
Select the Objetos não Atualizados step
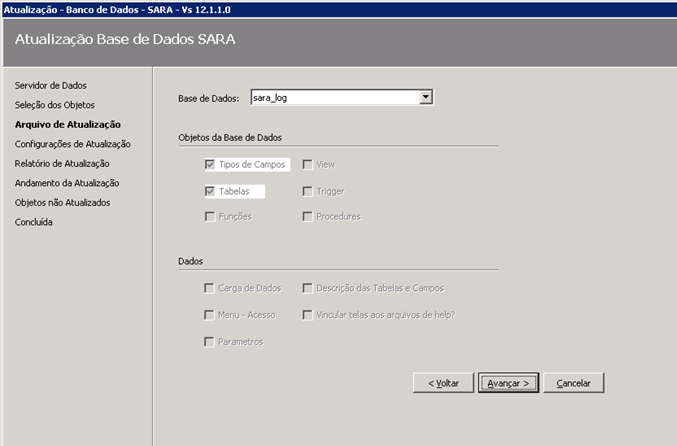pos(62,202)
